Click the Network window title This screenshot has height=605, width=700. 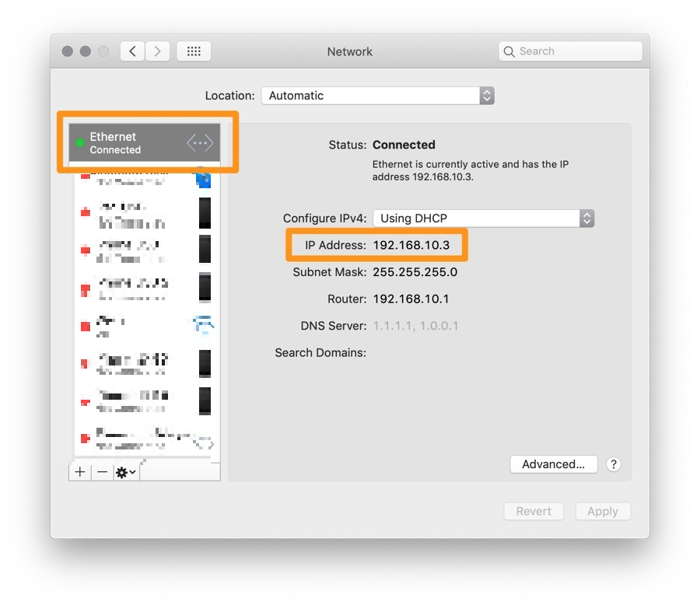tap(349, 51)
